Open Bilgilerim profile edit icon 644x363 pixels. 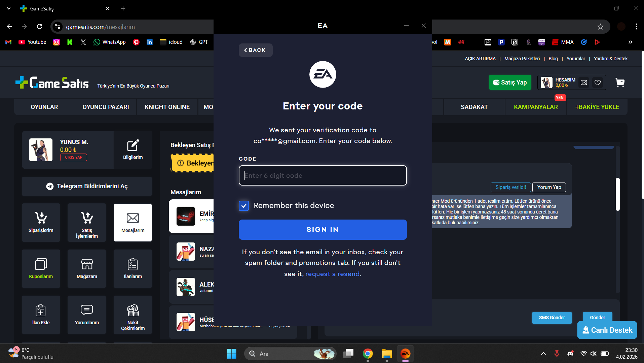pyautogui.click(x=133, y=150)
